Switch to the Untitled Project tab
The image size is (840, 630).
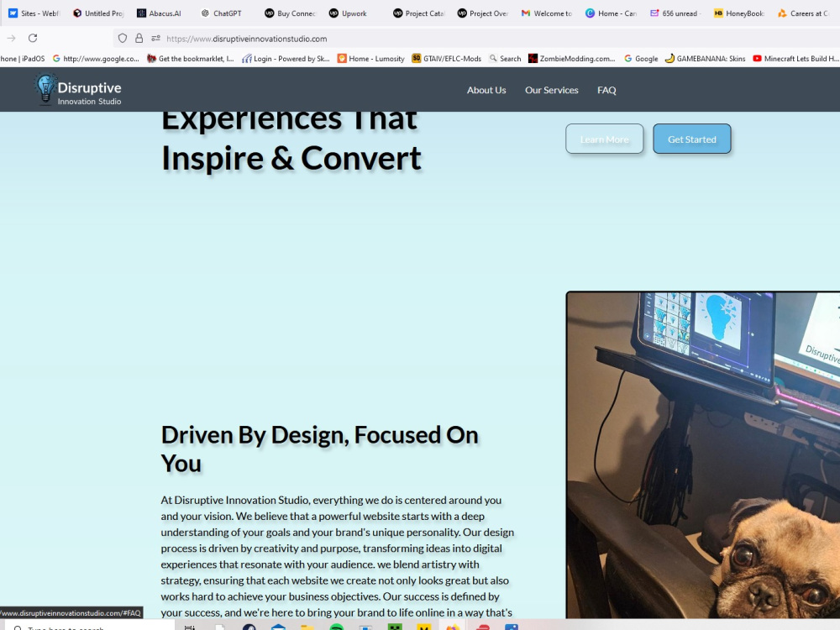tap(98, 13)
